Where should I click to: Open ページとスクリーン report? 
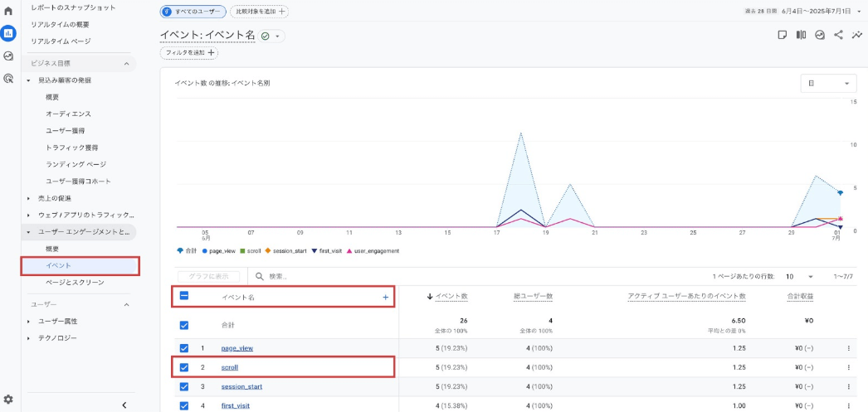[75, 283]
